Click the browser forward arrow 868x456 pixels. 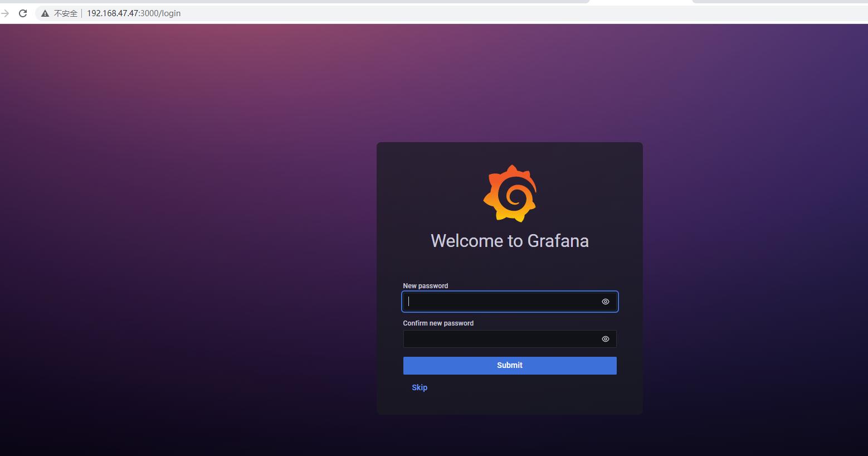coord(5,13)
